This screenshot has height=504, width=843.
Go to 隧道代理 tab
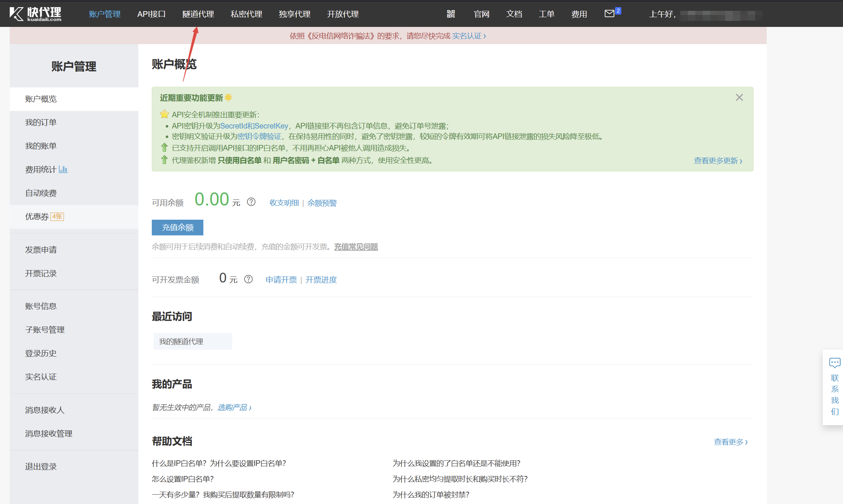(198, 14)
